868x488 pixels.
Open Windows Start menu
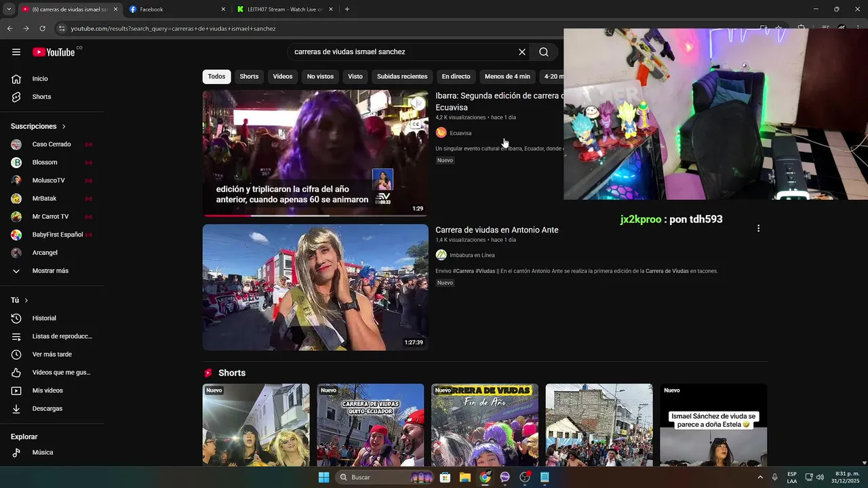[323, 477]
